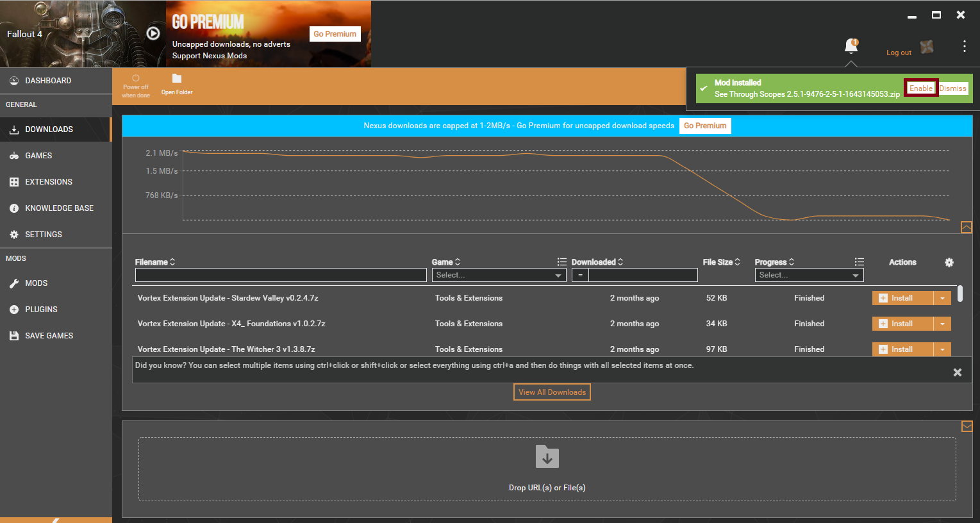
Task: Expand Install options for the Stardew Valley row
Action: 942,298
